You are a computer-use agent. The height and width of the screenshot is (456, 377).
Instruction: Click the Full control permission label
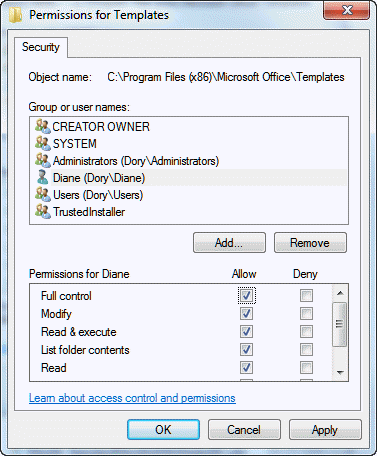click(x=66, y=296)
